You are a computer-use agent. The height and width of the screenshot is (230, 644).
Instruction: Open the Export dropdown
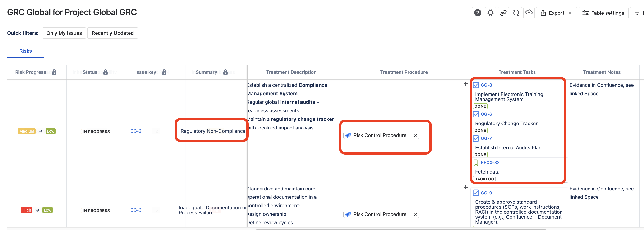(556, 13)
